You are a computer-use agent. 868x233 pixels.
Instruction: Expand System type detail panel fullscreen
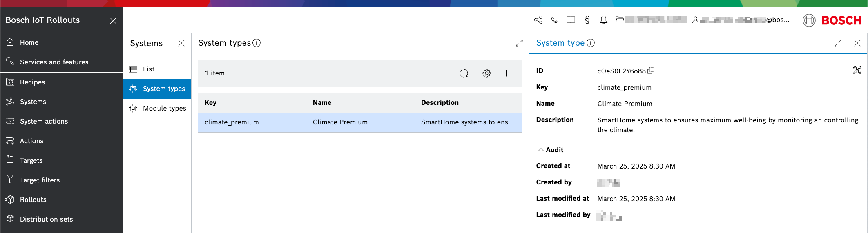click(838, 43)
